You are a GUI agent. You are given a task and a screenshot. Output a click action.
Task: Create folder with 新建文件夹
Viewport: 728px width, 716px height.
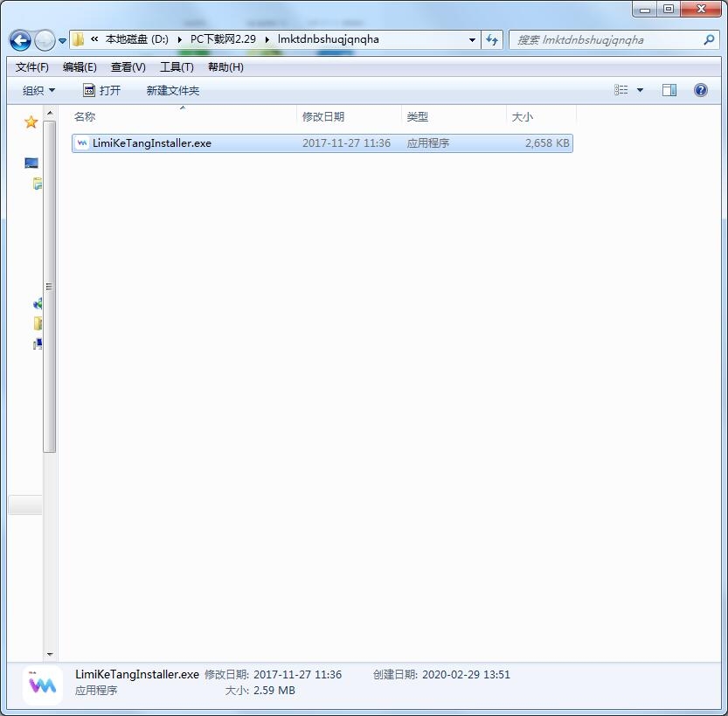coord(173,91)
